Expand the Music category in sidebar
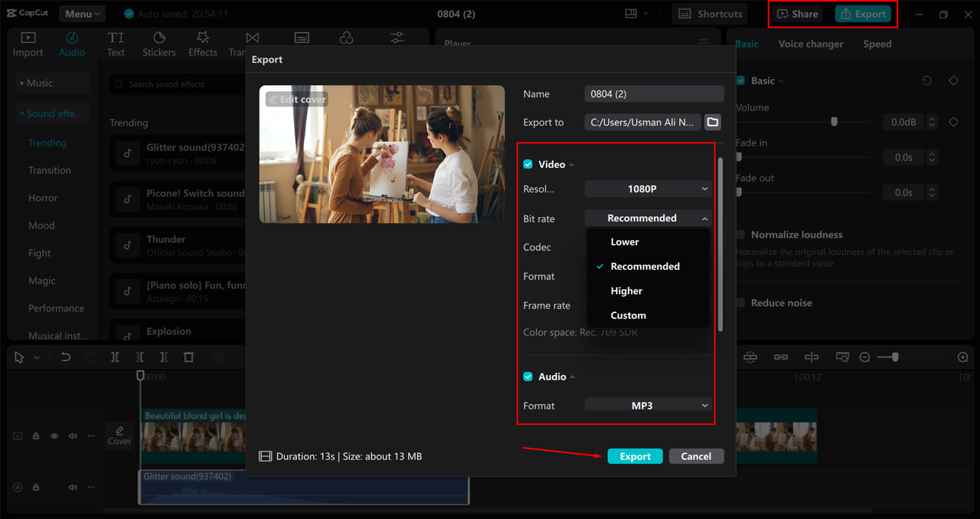 (53, 83)
